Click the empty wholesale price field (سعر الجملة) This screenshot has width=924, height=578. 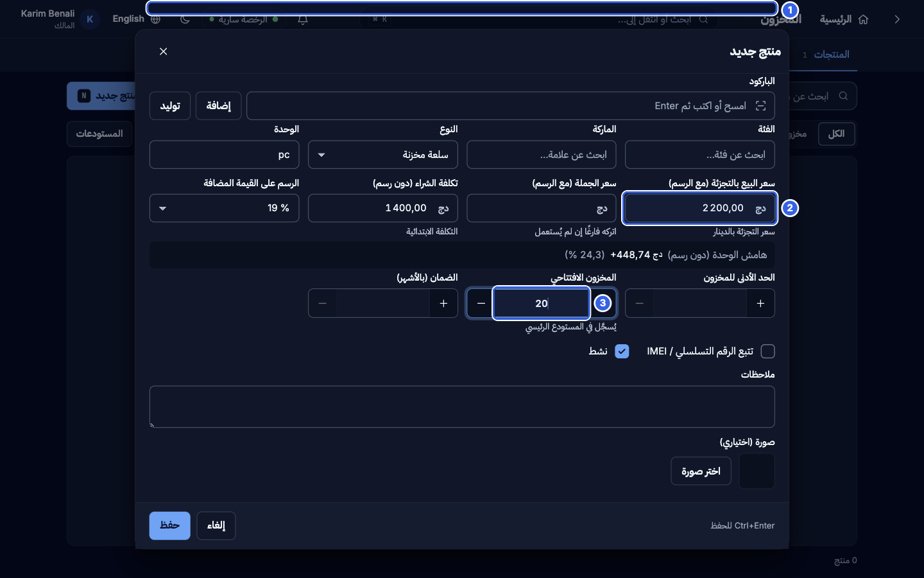click(x=542, y=208)
